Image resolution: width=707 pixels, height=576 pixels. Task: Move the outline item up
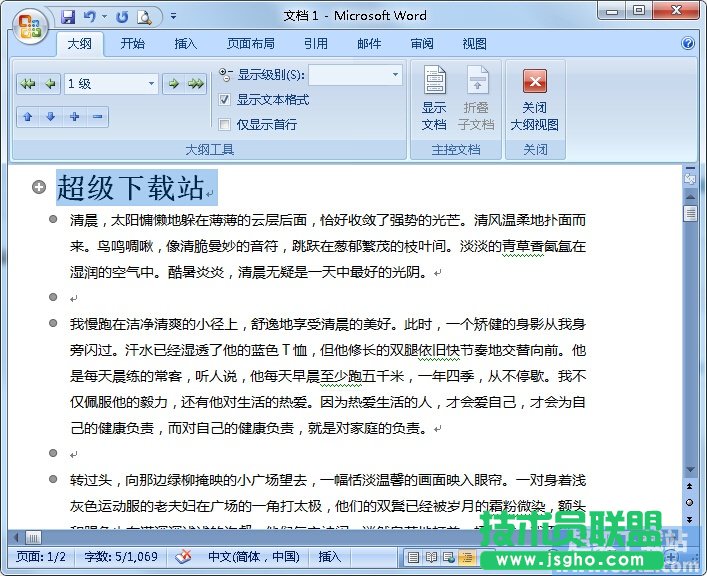click(x=28, y=117)
